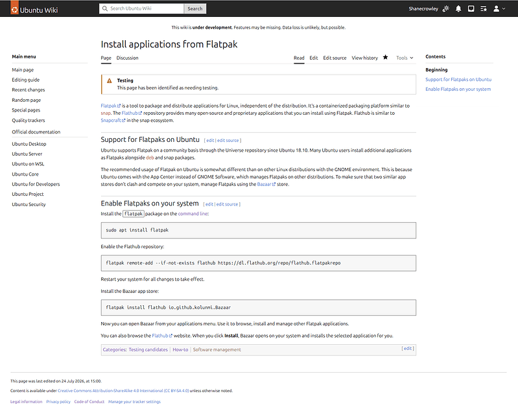Open Random page in sidebar

pos(27,100)
